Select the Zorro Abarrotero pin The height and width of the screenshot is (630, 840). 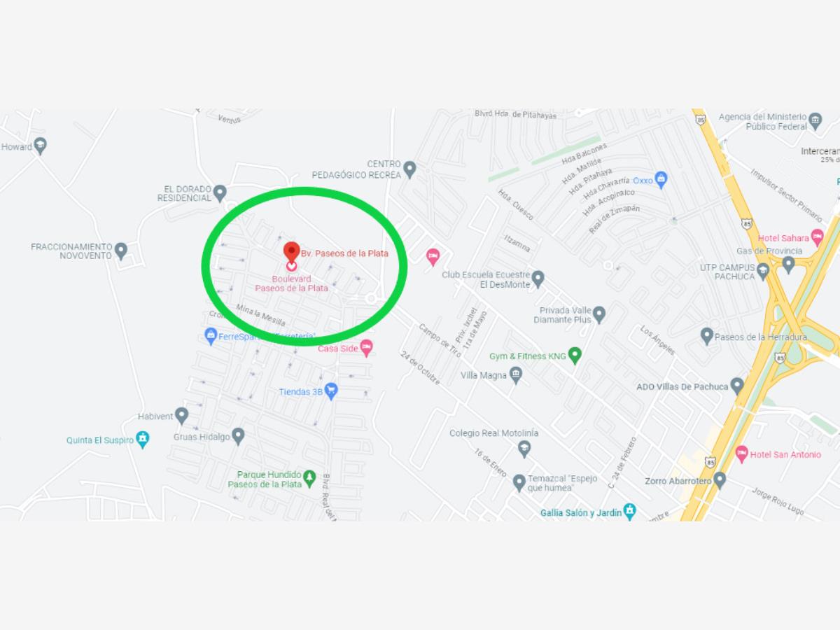pyautogui.click(x=720, y=480)
